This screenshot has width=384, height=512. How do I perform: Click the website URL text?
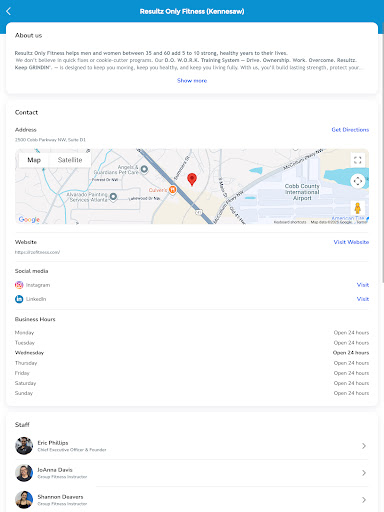pos(37,252)
